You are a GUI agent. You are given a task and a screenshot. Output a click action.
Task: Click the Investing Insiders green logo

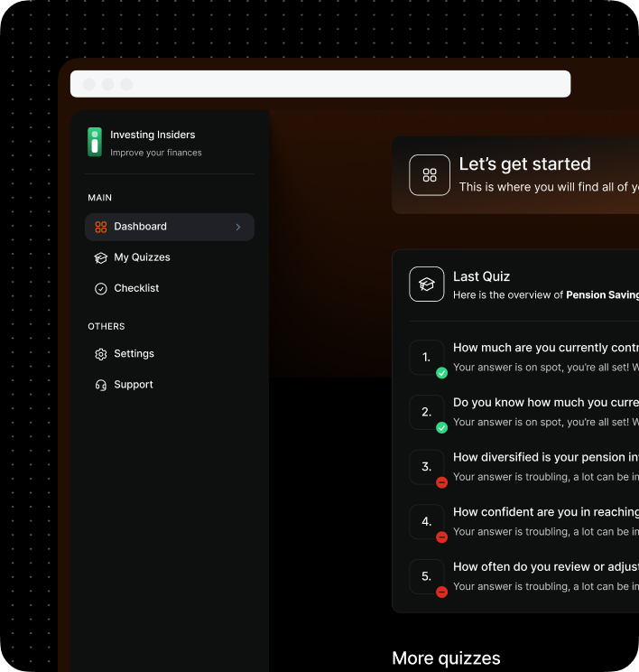[x=95, y=142]
